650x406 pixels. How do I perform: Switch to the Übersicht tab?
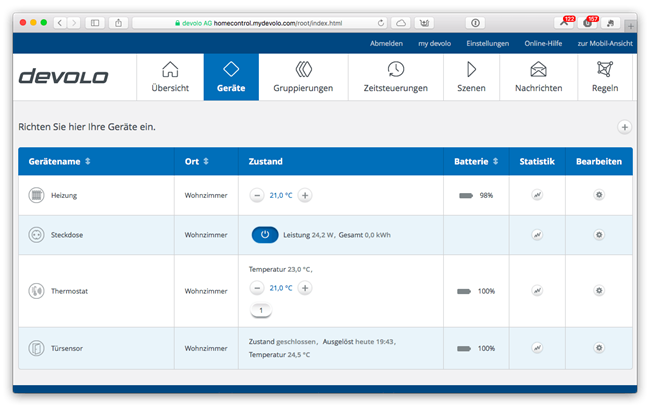170,78
